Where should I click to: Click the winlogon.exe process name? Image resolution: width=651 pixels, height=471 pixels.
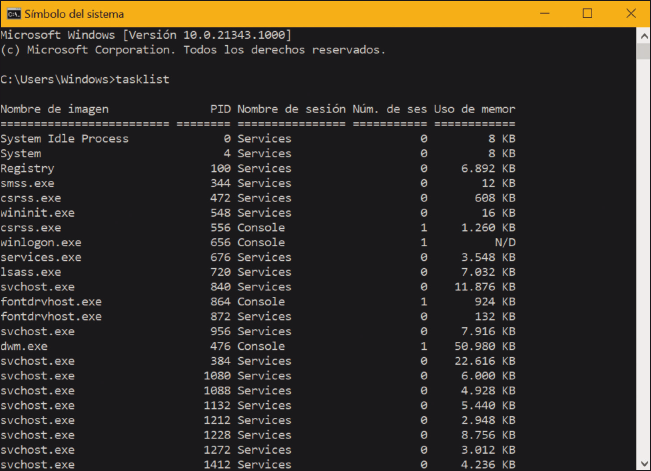point(41,243)
